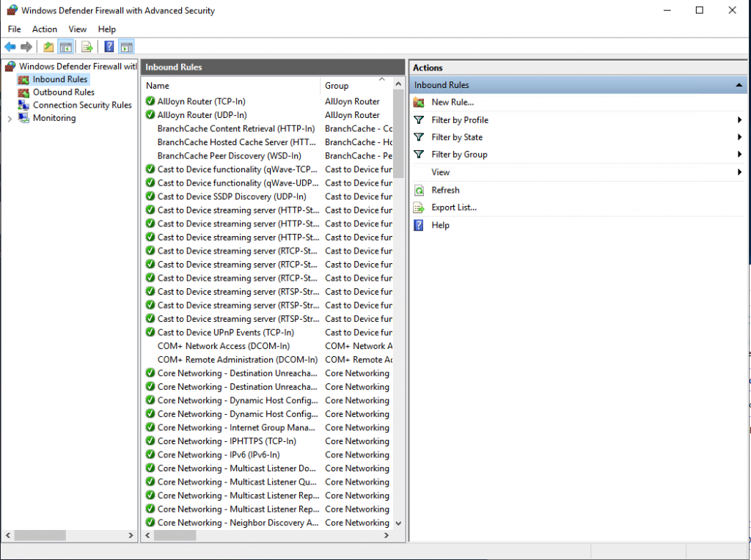Viewport: 751px width, 560px height.
Task: Open the Filter by State submenu arrow
Action: 739,137
